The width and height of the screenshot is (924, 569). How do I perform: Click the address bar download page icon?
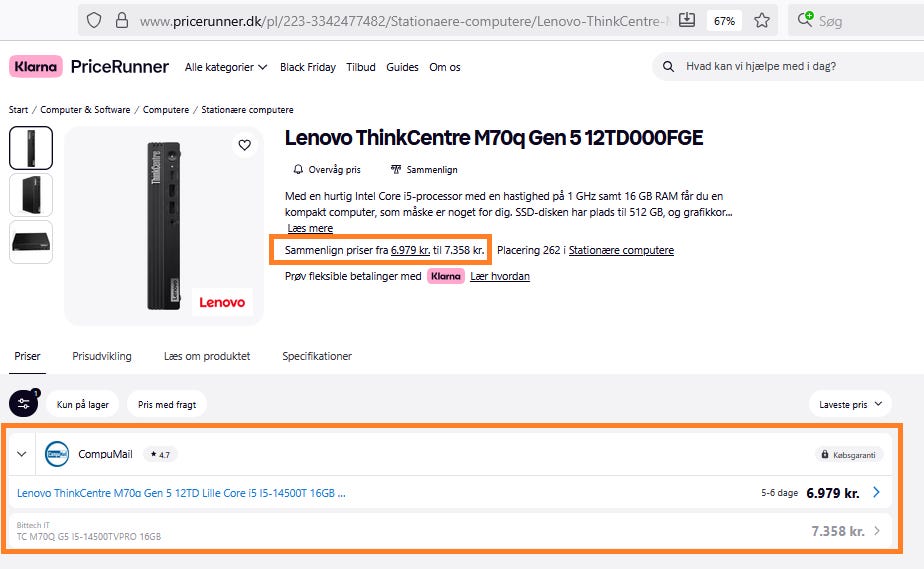pos(687,20)
